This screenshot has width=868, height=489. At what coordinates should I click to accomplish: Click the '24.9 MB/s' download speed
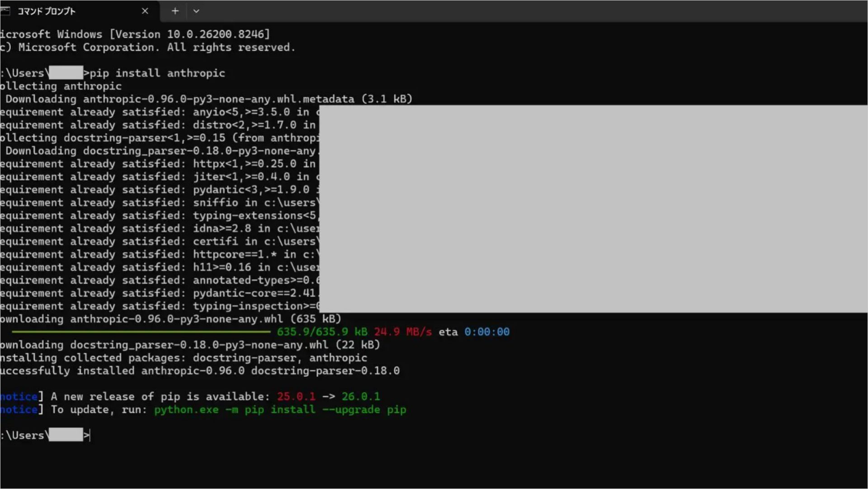point(402,332)
